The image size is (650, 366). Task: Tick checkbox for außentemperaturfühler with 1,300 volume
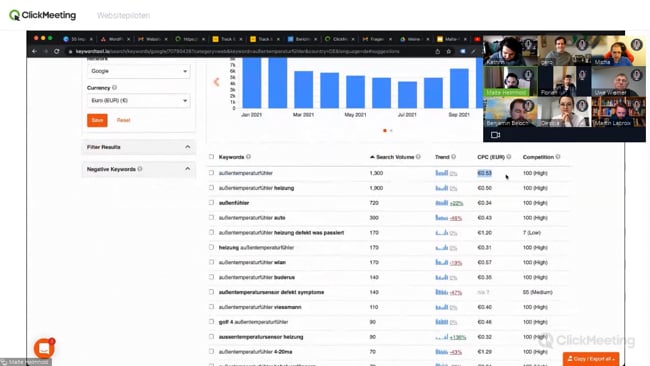[x=211, y=173]
